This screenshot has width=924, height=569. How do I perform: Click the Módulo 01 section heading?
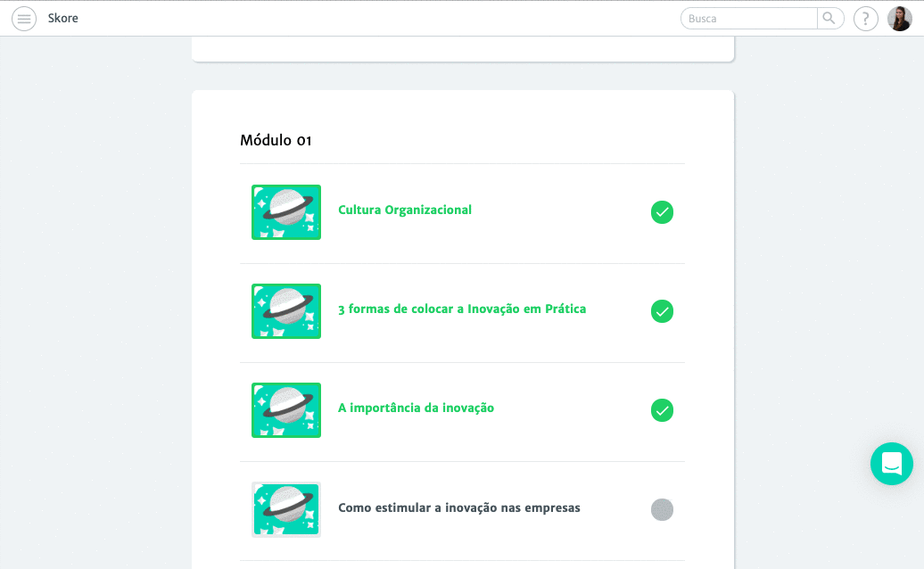point(276,140)
